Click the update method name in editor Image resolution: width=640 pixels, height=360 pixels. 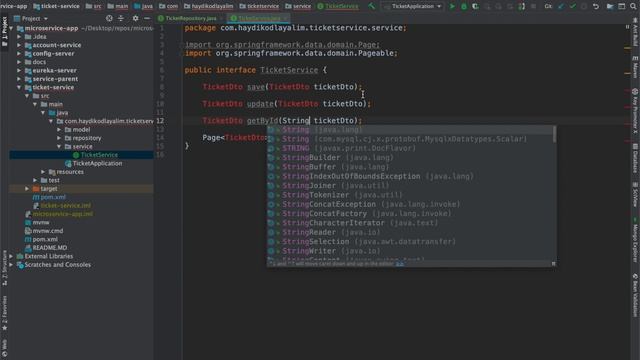260,104
